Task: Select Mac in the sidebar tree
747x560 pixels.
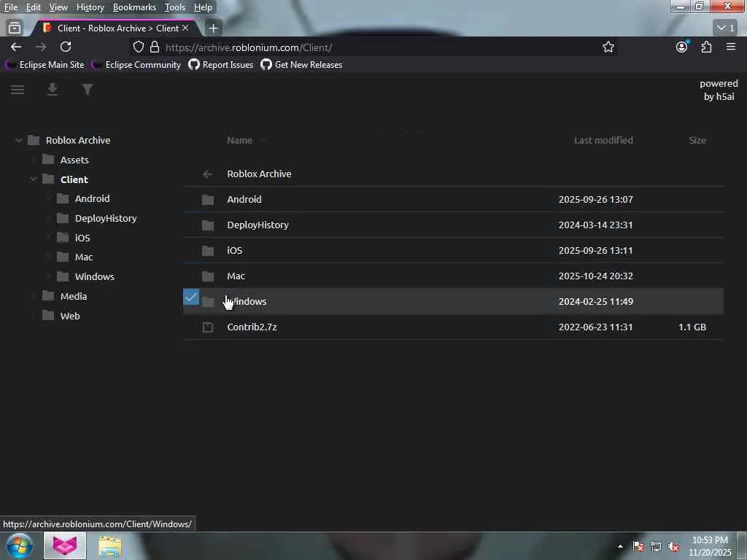Action: (84, 257)
